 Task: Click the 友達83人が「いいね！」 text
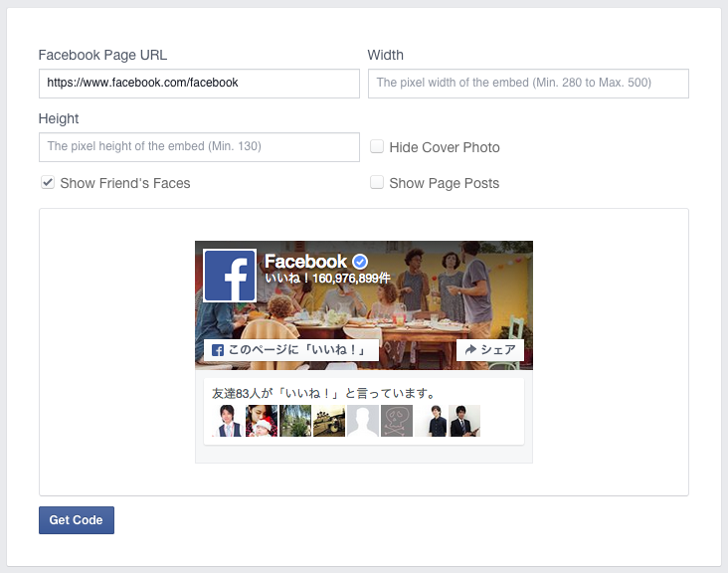tap(324, 394)
